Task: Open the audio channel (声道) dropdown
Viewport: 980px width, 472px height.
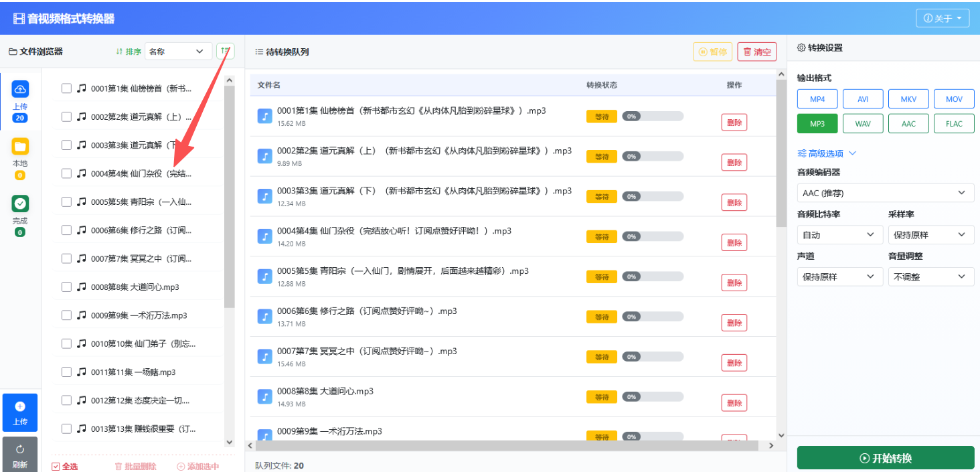Action: click(x=840, y=277)
